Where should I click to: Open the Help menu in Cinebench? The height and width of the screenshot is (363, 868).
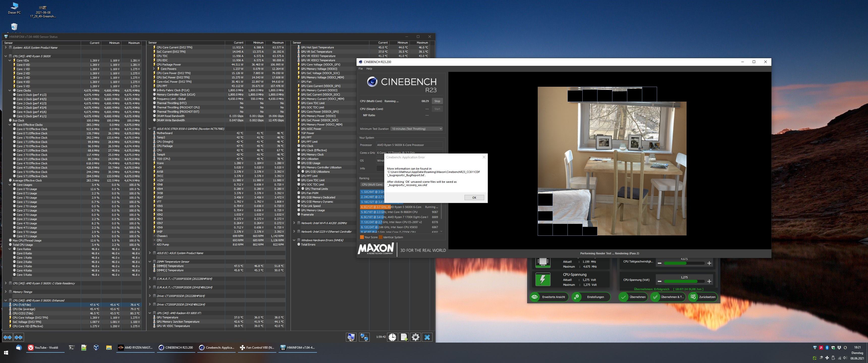coord(369,68)
